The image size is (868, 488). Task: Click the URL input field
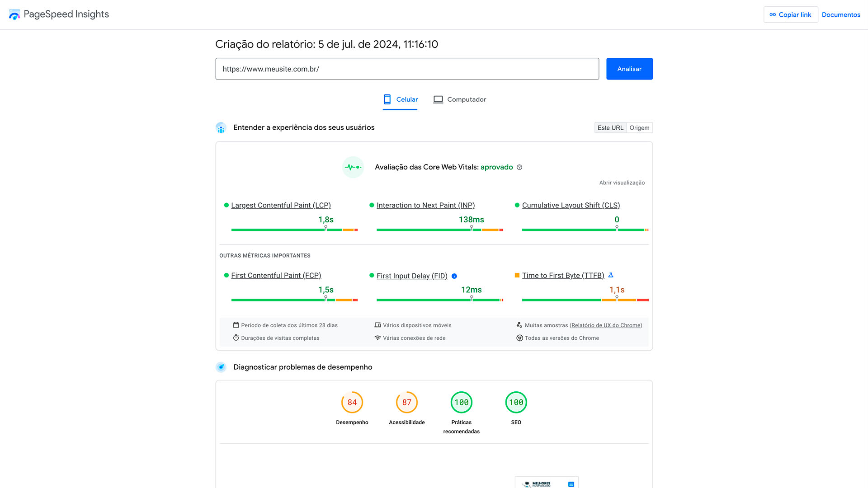[x=407, y=69]
